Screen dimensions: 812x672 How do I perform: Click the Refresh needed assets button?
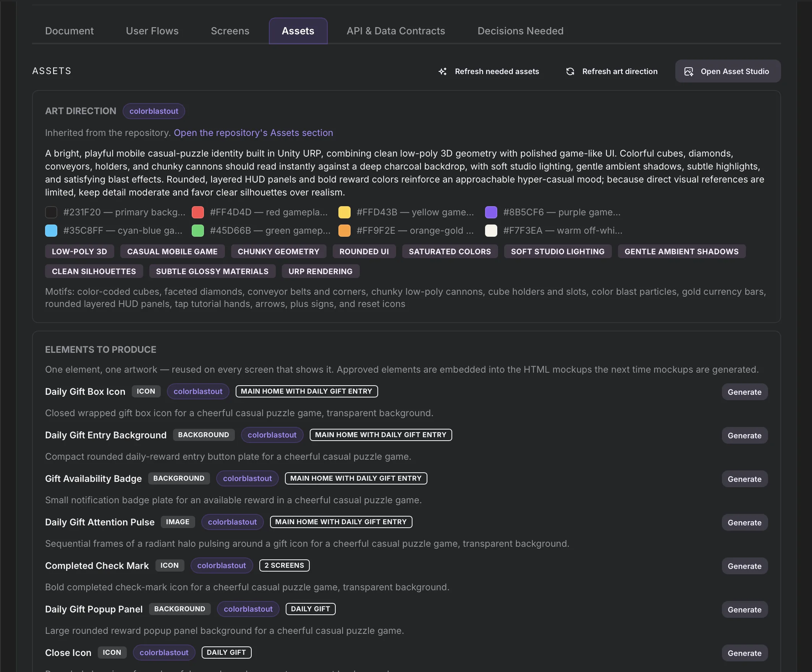[489, 71]
